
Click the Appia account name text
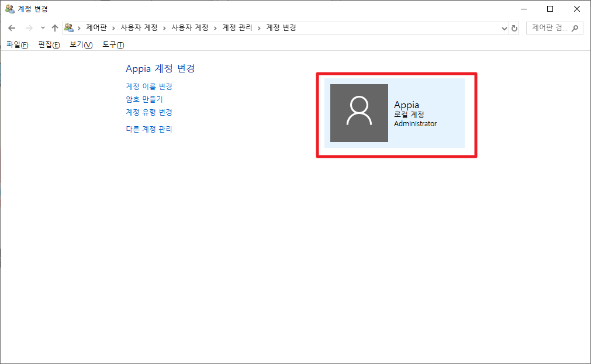pos(406,105)
